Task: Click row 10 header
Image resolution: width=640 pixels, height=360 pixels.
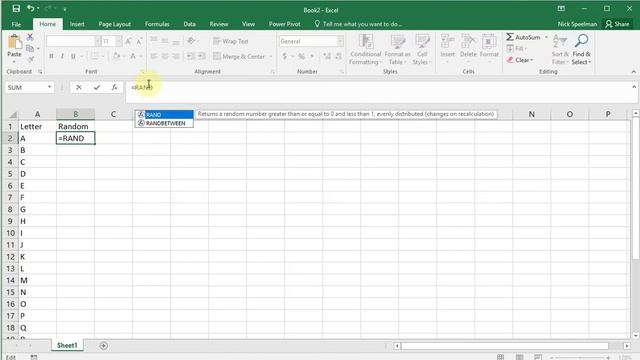Action: (x=10, y=233)
